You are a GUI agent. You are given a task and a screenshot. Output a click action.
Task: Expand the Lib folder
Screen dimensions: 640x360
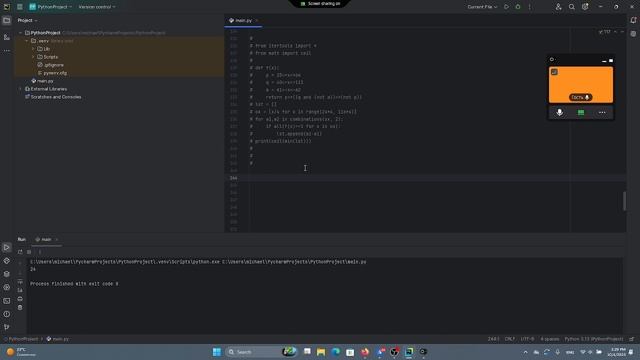pyautogui.click(x=33, y=49)
